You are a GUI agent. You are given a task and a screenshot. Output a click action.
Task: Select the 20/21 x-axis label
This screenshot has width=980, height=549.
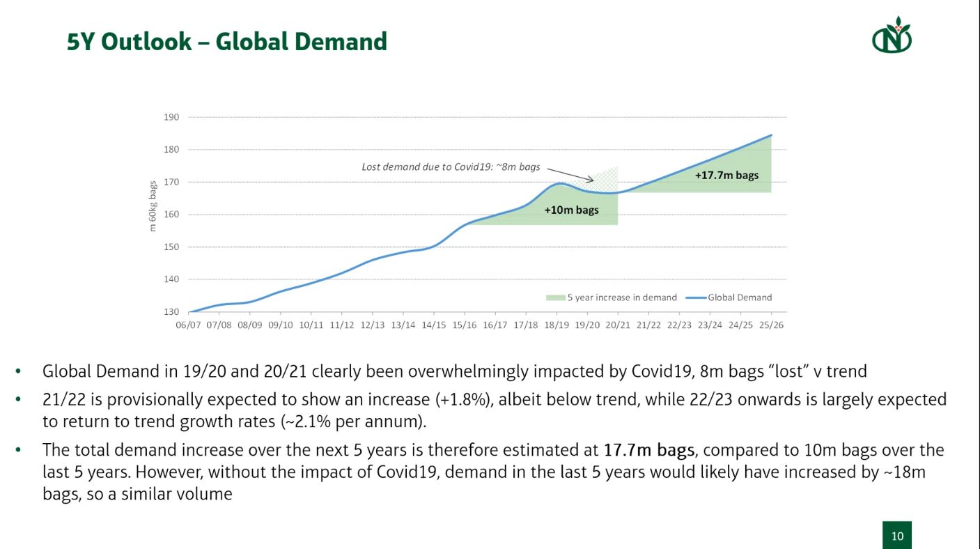pyautogui.click(x=617, y=325)
